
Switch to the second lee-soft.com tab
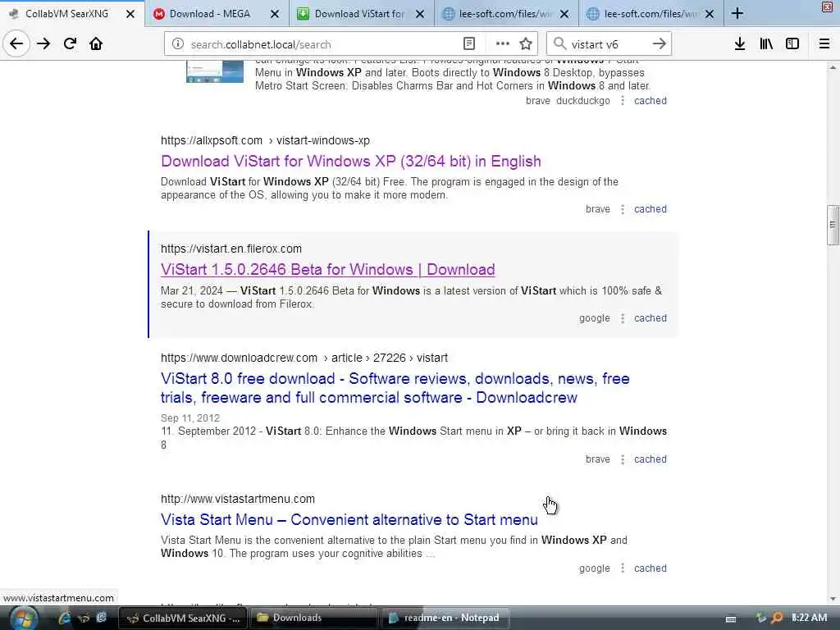[651, 14]
